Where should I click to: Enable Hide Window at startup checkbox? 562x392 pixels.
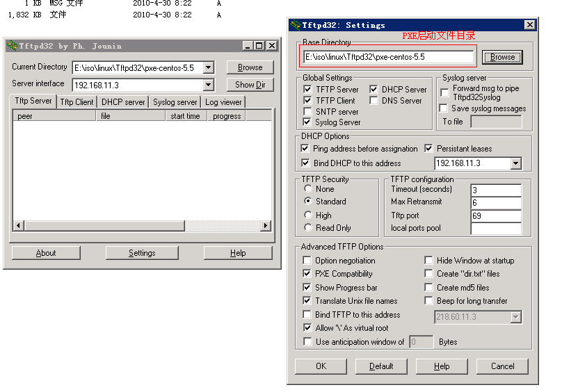(428, 260)
